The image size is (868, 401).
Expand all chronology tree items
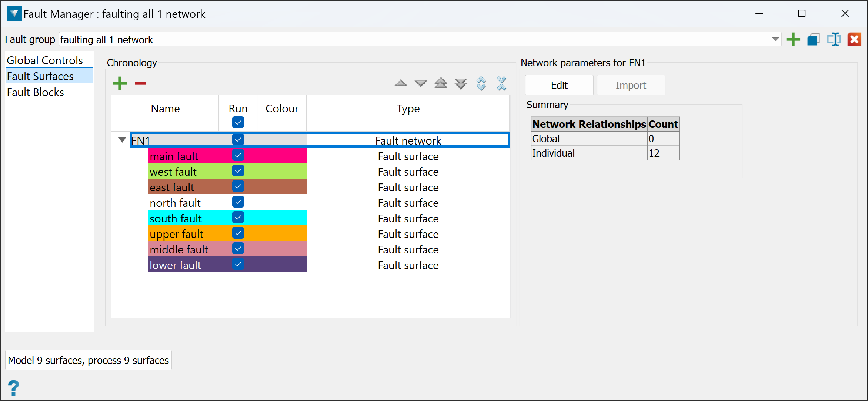point(481,83)
